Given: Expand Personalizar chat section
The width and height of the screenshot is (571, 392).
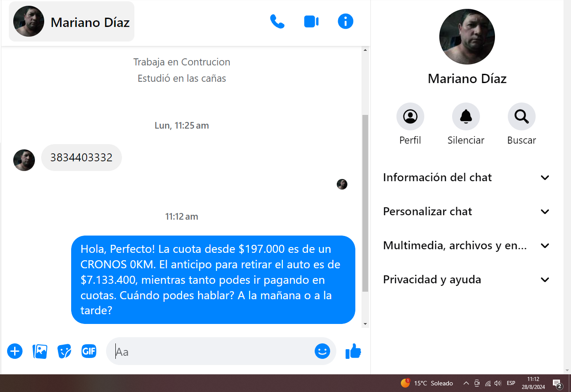Looking at the screenshot, I should click(x=466, y=212).
